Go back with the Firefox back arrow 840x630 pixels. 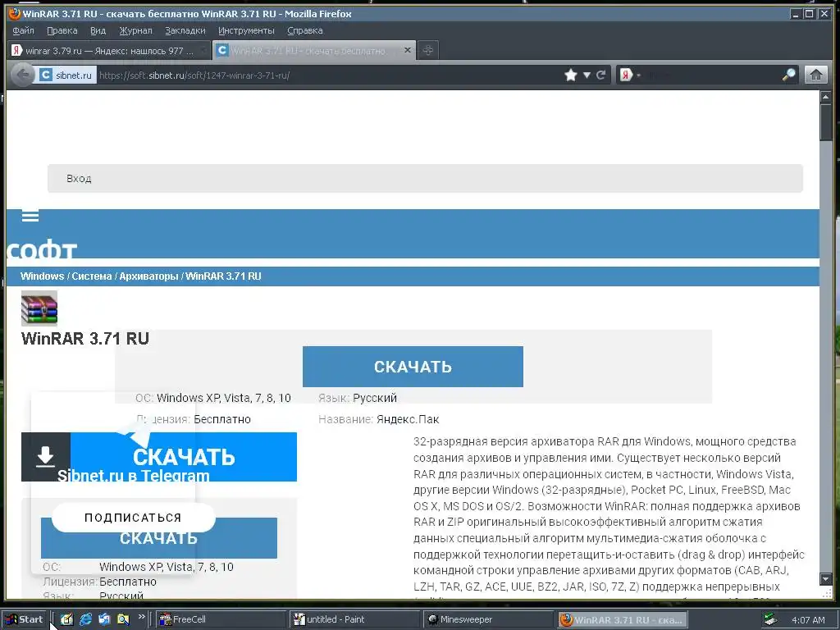(22, 75)
